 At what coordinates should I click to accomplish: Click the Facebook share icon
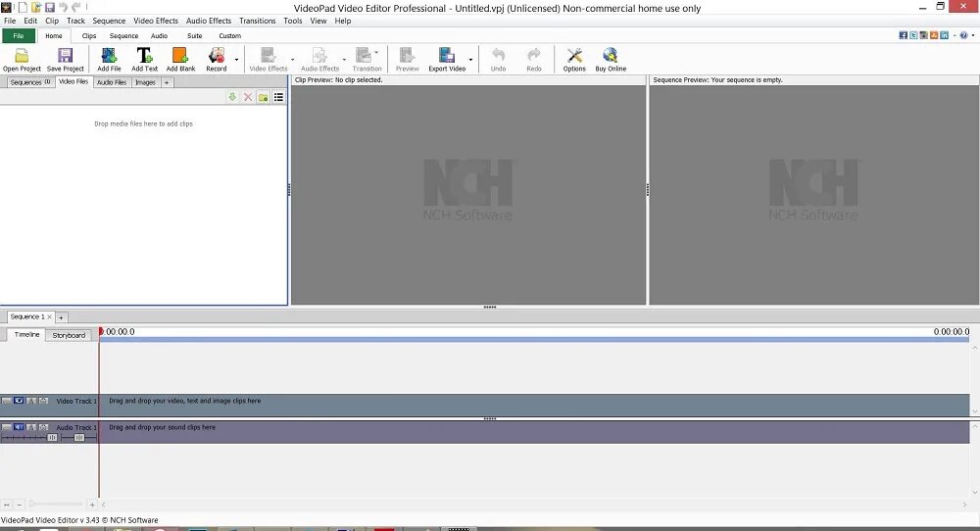tap(904, 35)
